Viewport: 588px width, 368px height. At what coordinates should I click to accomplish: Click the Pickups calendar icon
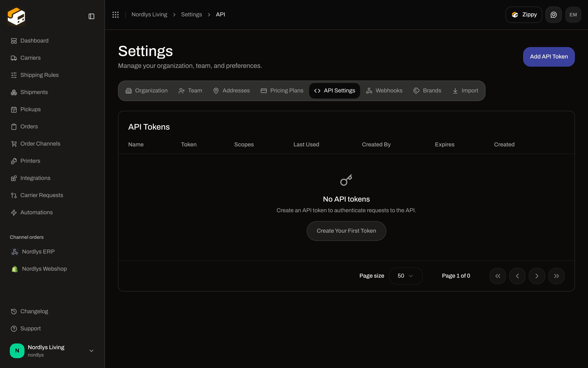coord(14,109)
